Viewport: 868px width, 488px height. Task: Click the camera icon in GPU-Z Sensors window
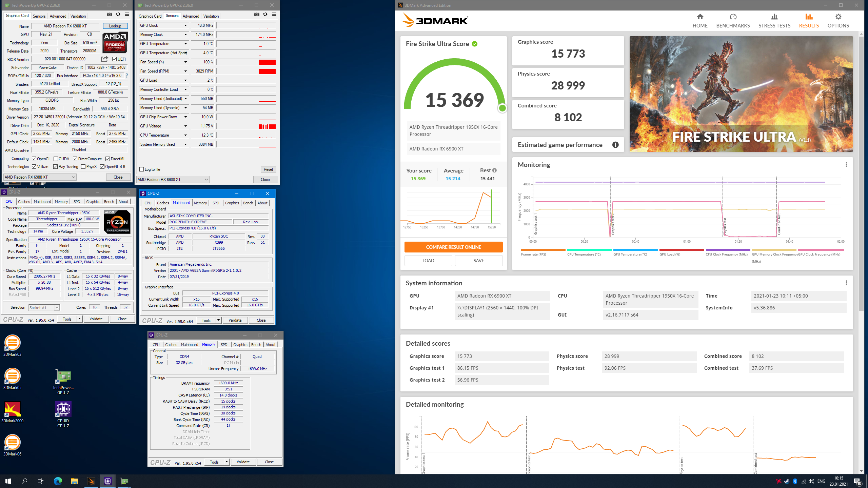click(x=257, y=15)
